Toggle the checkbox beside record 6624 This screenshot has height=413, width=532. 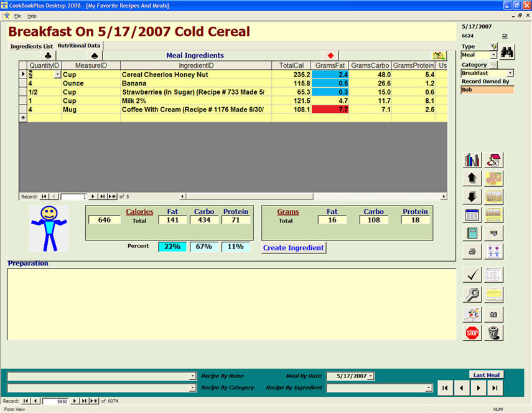click(x=505, y=36)
